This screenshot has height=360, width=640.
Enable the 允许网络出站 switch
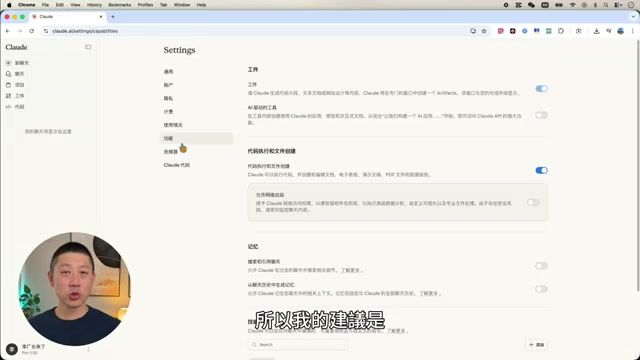(x=533, y=202)
